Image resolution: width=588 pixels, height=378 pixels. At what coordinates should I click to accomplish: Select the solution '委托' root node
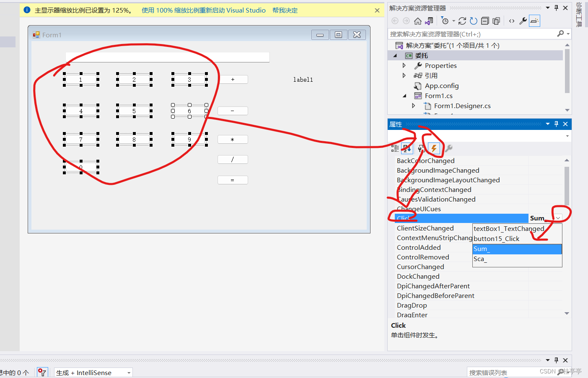click(453, 45)
